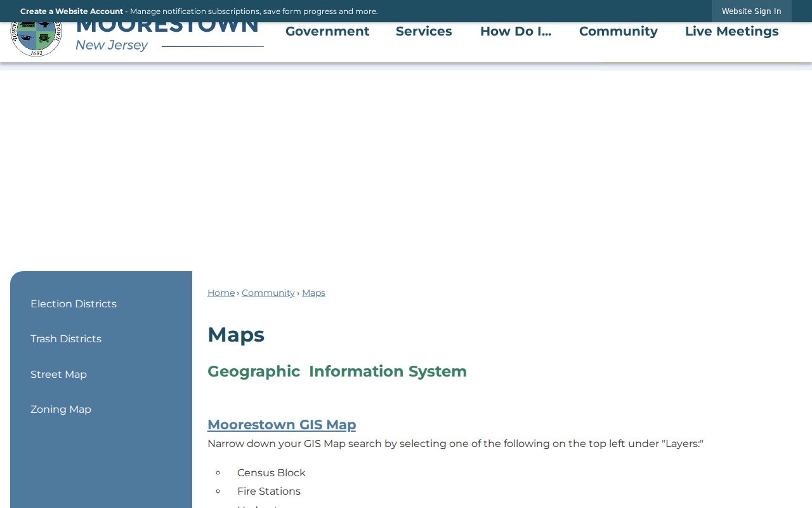Screen dimensions: 812x508
Task: Open Zoning Map in the sidebar
Action: (61, 409)
